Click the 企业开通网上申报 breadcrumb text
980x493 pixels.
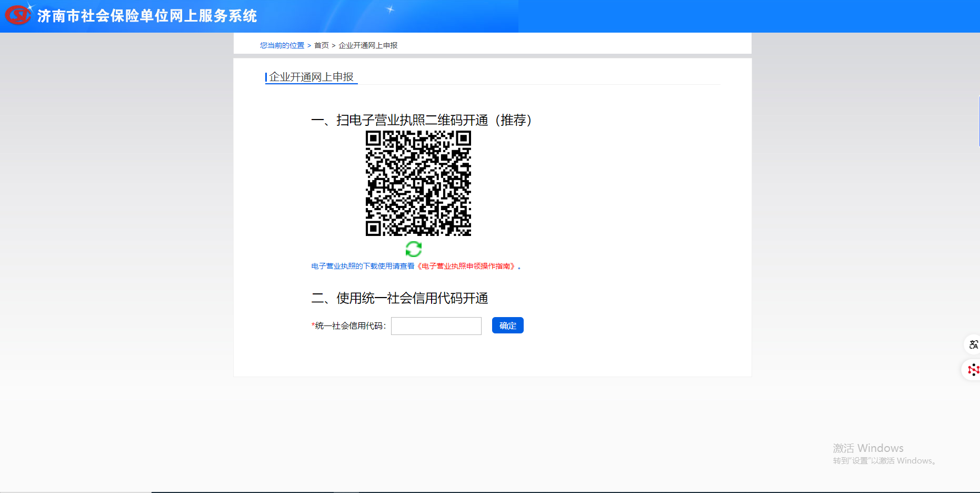coord(368,45)
